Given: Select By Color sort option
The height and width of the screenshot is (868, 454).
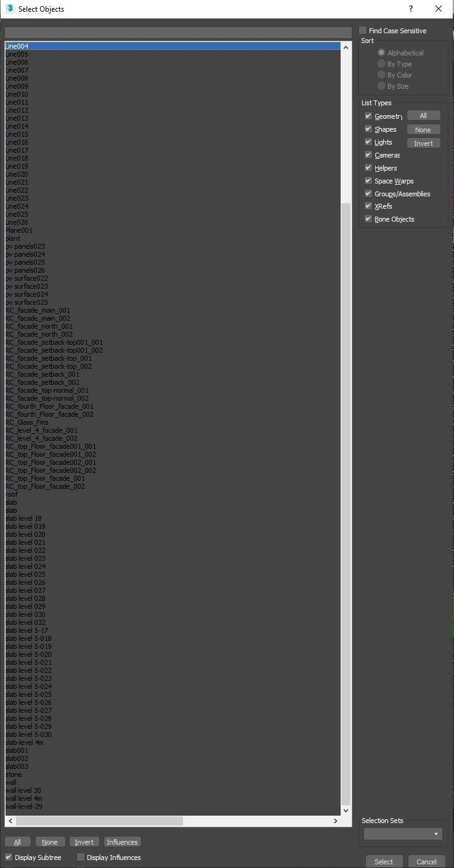Looking at the screenshot, I should click(381, 75).
